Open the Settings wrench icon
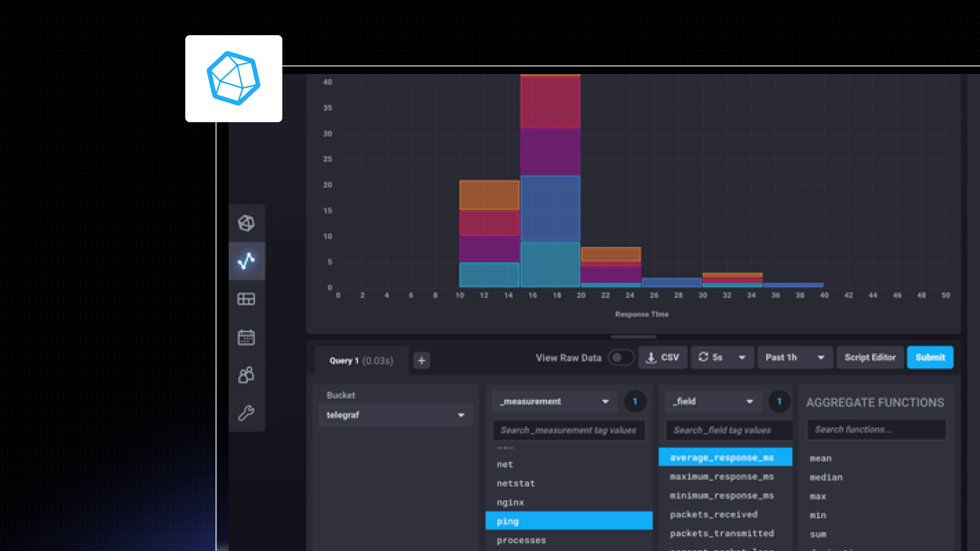The width and height of the screenshot is (980, 551). click(x=246, y=413)
